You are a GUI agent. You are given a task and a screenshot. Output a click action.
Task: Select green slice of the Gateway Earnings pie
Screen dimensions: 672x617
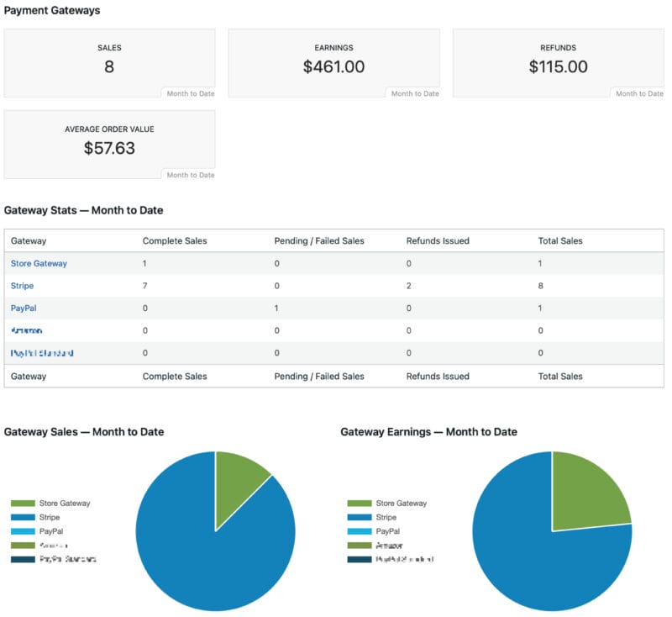[588, 496]
